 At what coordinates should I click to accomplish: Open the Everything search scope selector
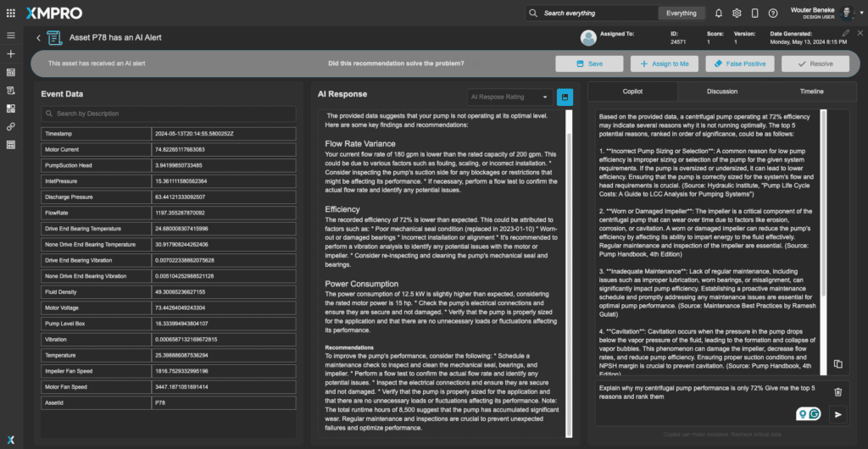point(682,13)
